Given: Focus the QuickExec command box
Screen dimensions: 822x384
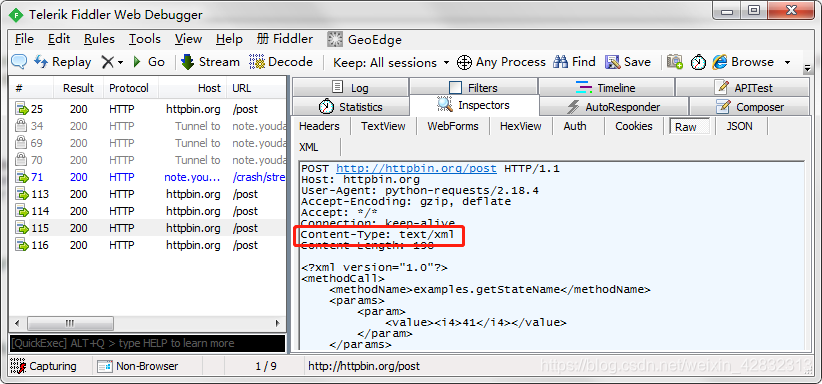Looking at the screenshot, I should click(x=147, y=343).
